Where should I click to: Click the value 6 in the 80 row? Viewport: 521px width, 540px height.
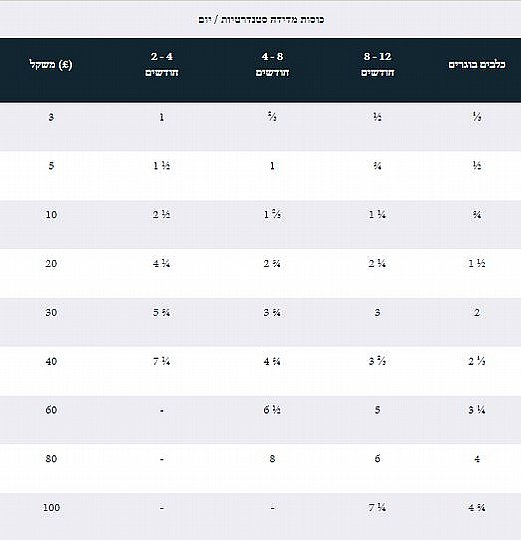click(377, 459)
